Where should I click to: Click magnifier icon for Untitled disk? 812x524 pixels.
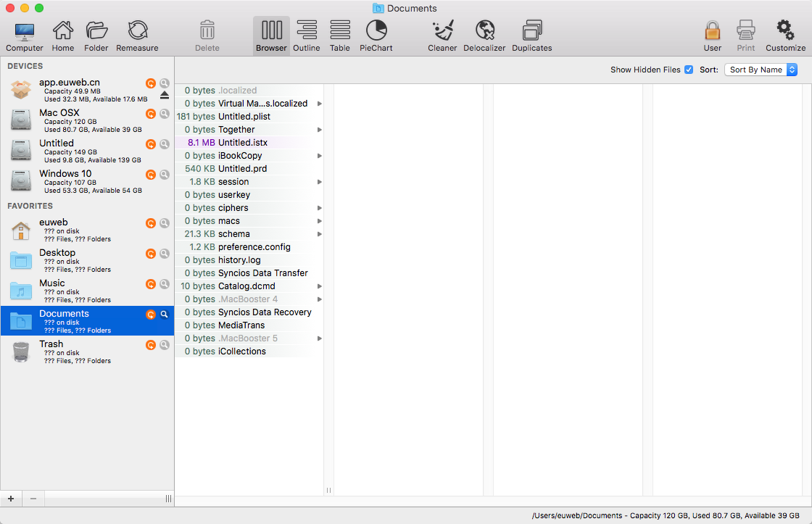(x=164, y=144)
